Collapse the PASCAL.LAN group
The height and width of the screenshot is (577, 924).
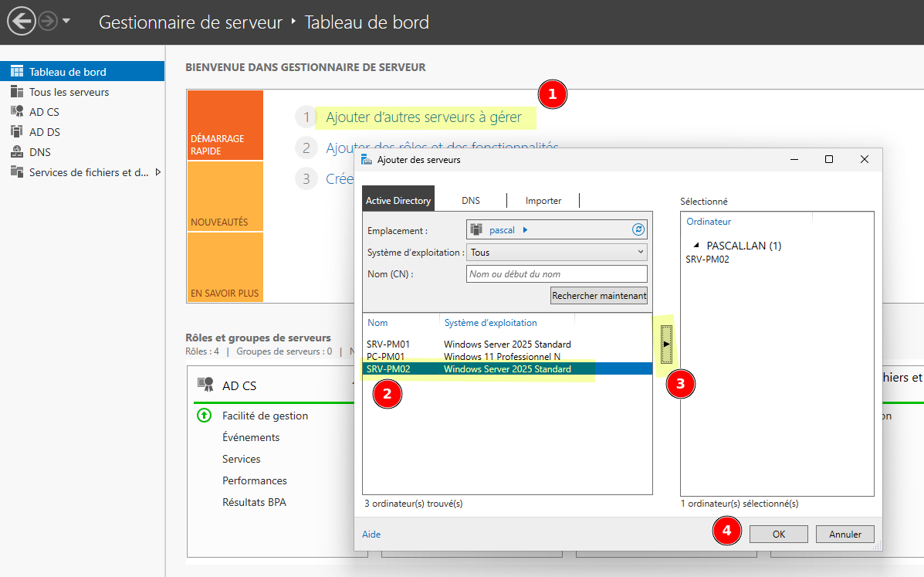tap(696, 246)
